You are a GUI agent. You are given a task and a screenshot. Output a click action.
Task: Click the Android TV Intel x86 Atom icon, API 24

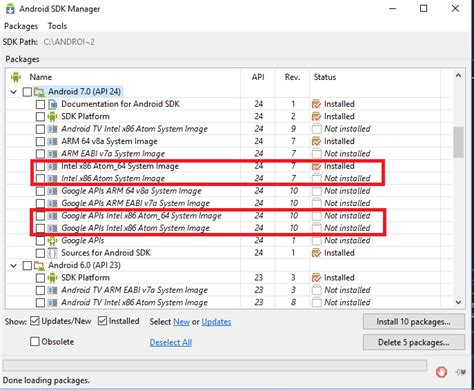tap(53, 129)
